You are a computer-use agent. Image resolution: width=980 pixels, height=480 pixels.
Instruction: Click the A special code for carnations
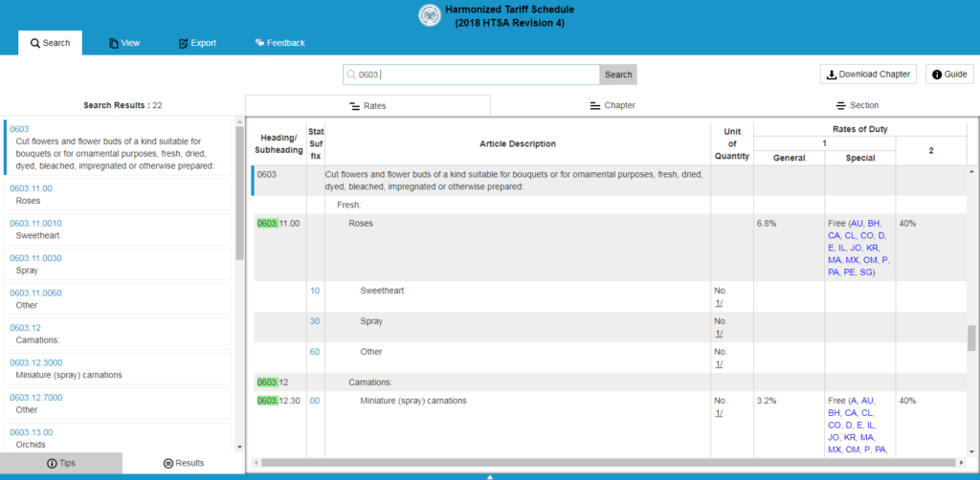(x=854, y=401)
